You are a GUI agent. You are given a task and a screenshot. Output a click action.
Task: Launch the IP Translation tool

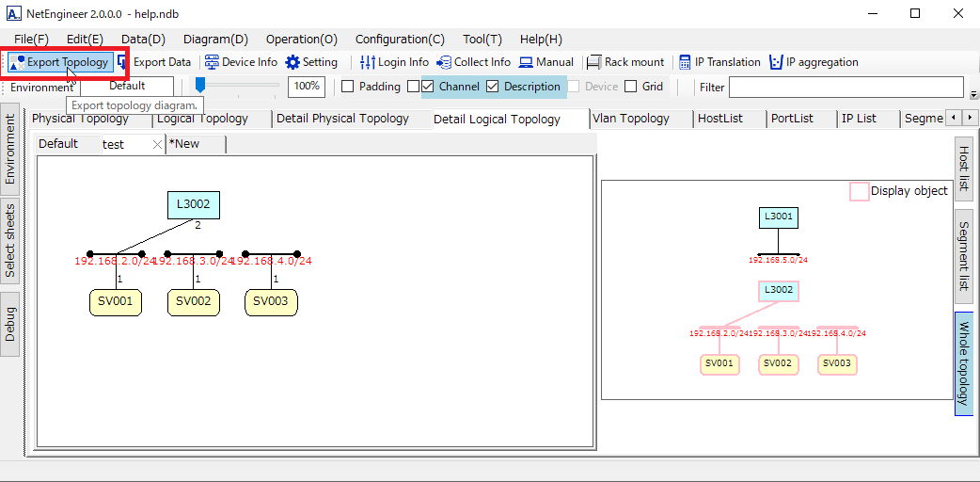click(719, 62)
